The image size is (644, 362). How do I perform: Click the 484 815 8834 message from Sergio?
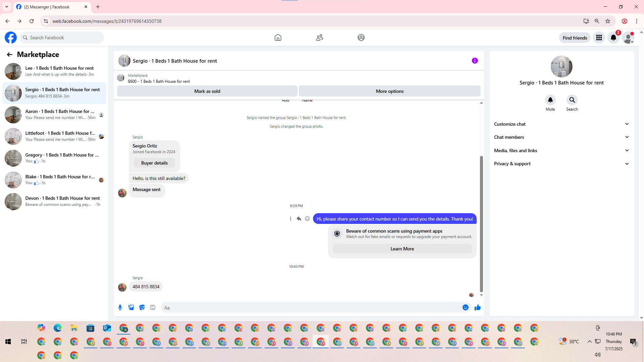pyautogui.click(x=146, y=287)
